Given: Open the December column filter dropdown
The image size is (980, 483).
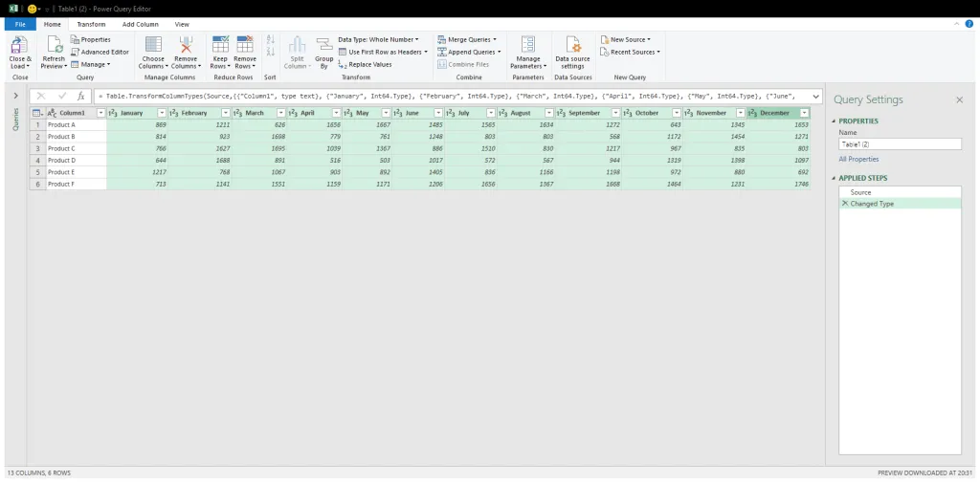Looking at the screenshot, I should click(x=804, y=113).
